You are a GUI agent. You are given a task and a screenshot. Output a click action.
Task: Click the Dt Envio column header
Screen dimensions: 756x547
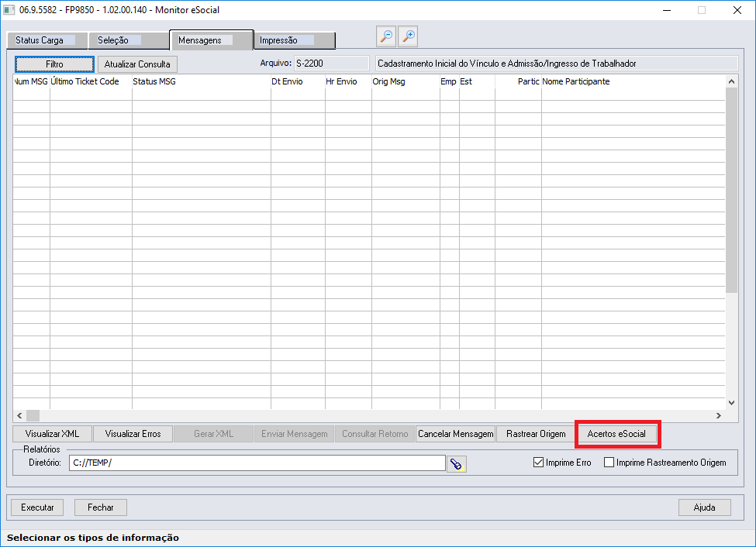(298, 81)
